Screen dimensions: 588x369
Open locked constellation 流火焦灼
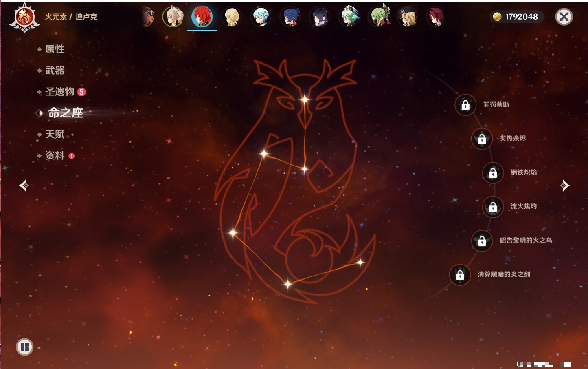[493, 207]
